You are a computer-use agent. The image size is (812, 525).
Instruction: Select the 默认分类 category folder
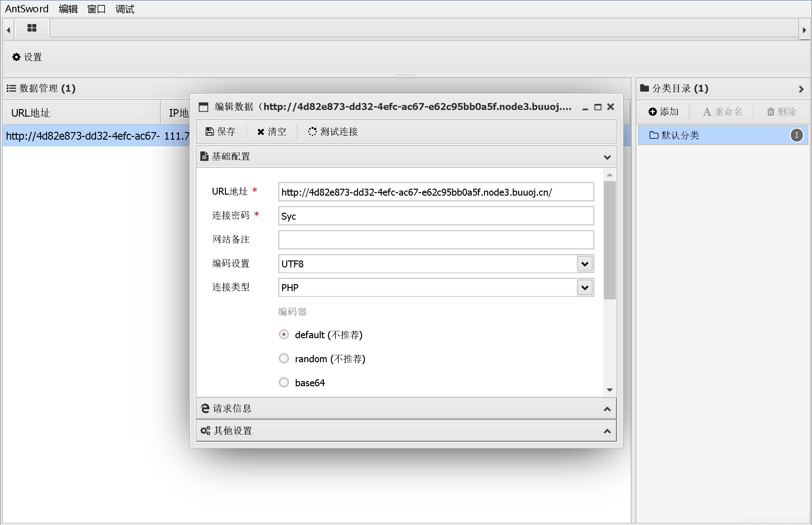(x=722, y=135)
